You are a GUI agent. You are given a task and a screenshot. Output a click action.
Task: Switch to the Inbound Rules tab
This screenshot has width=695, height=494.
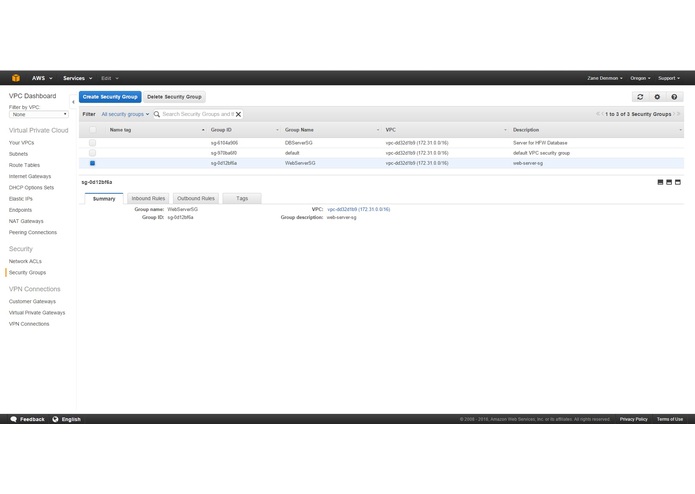pos(148,198)
